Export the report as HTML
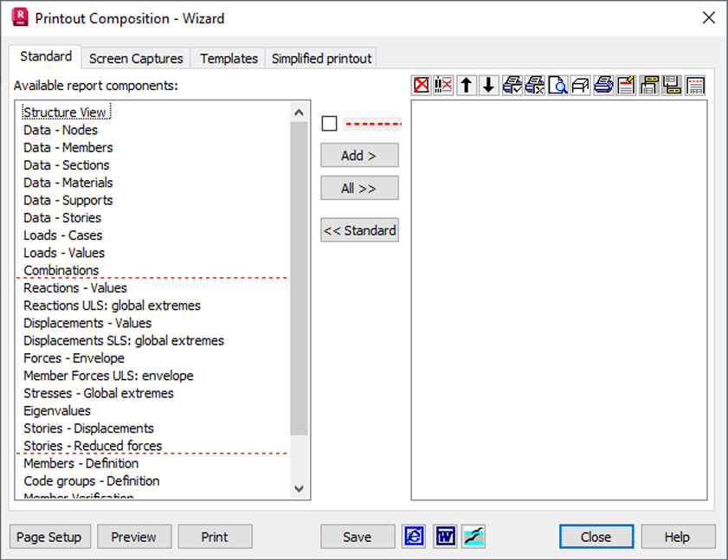This screenshot has height=560, width=728. tap(414, 537)
